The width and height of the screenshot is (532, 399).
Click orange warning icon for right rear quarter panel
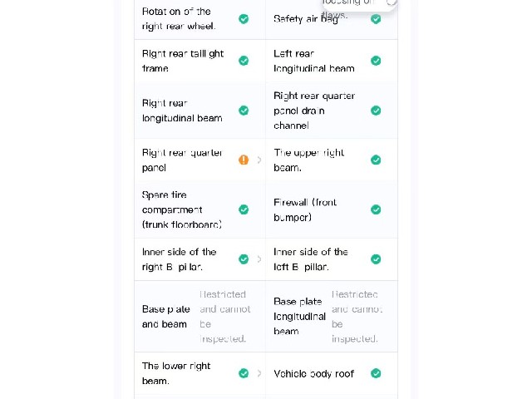coord(244,160)
